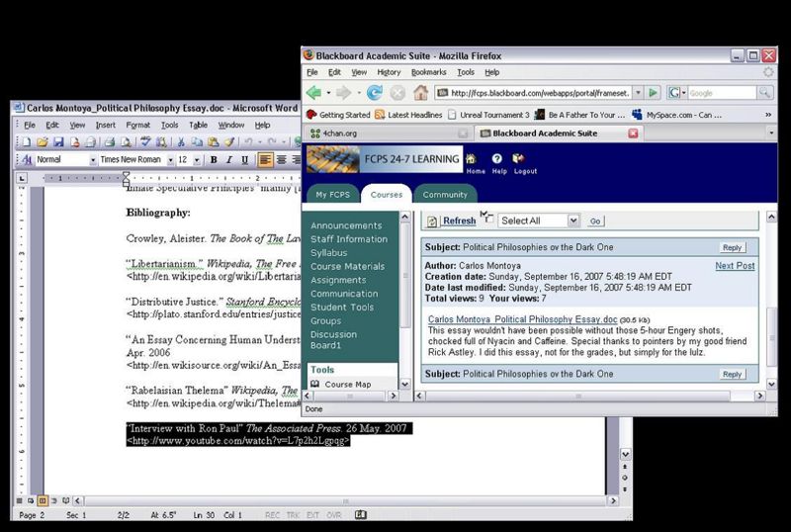Click the Format Painter brush icon
The width and height of the screenshot is (791, 532).
coord(228,142)
